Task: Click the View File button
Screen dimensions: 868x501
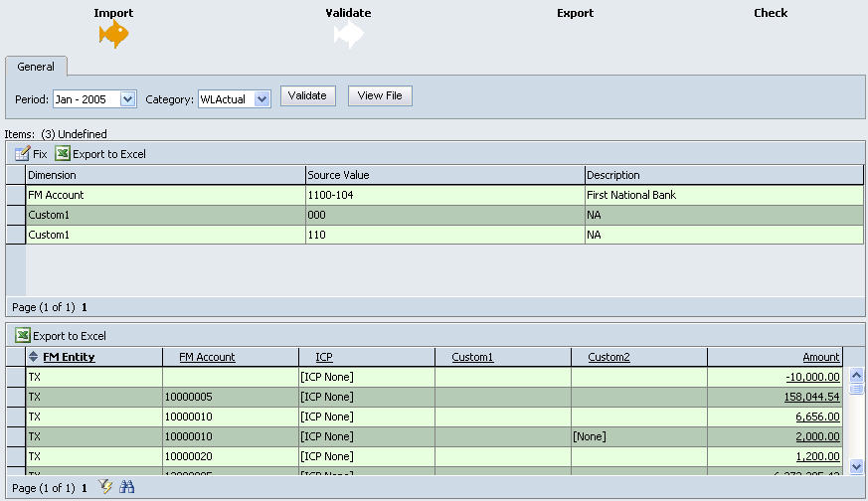Action: [380, 95]
